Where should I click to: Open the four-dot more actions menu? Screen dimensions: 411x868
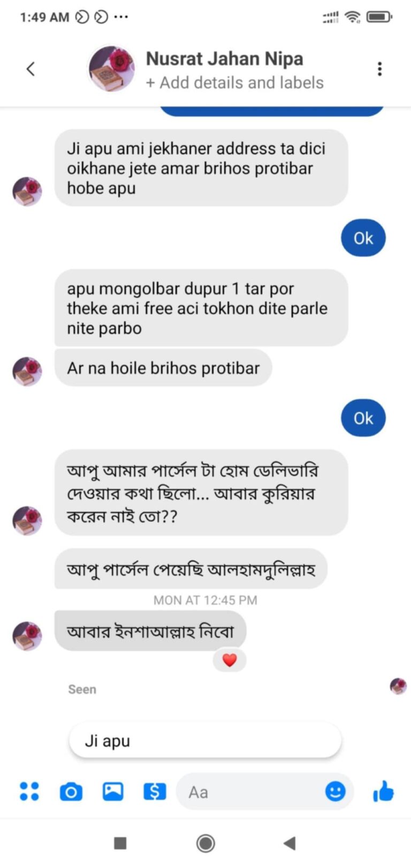click(x=29, y=791)
